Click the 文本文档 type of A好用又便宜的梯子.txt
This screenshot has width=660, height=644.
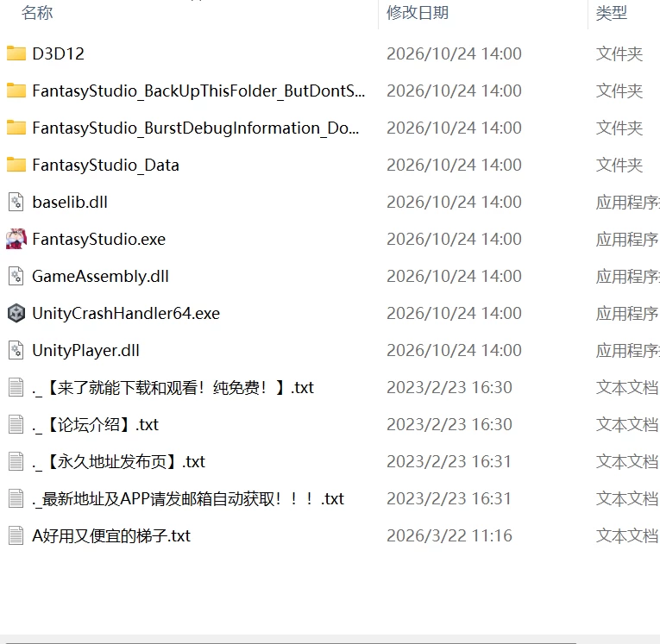627,535
